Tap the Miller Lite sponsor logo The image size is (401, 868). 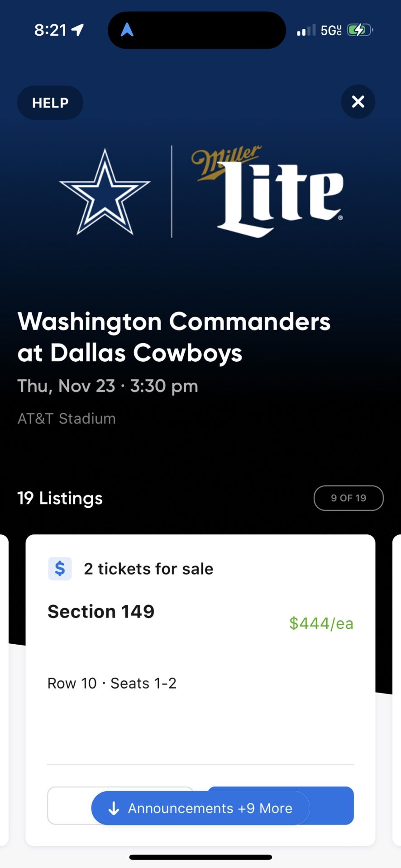[x=268, y=191]
